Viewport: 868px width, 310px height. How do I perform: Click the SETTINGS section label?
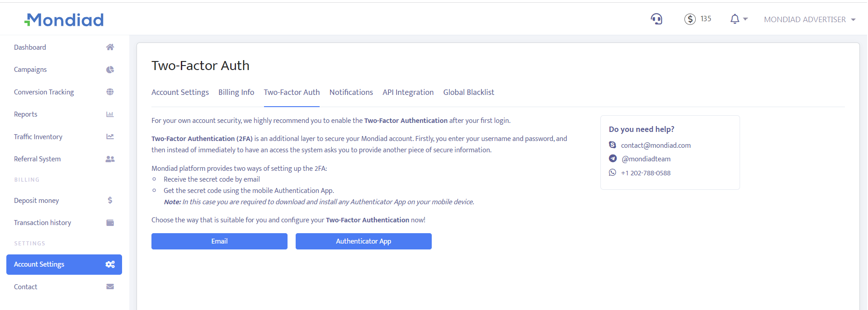pyautogui.click(x=29, y=244)
